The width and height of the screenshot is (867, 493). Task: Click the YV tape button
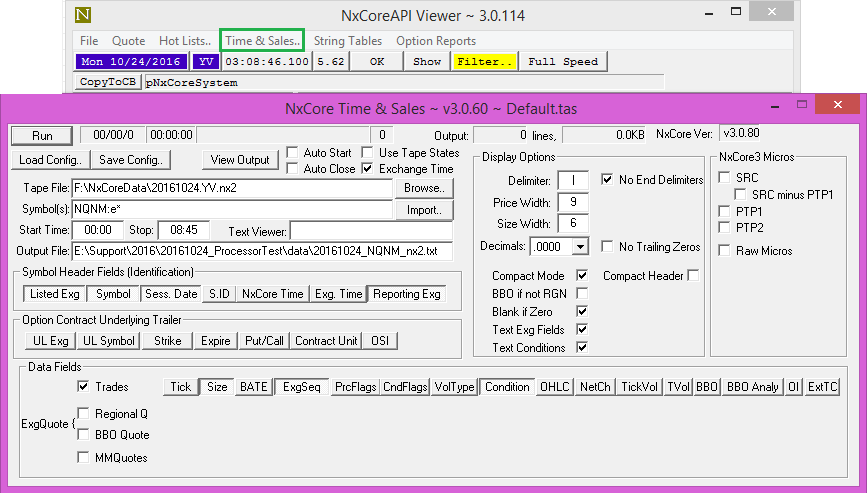click(x=206, y=61)
